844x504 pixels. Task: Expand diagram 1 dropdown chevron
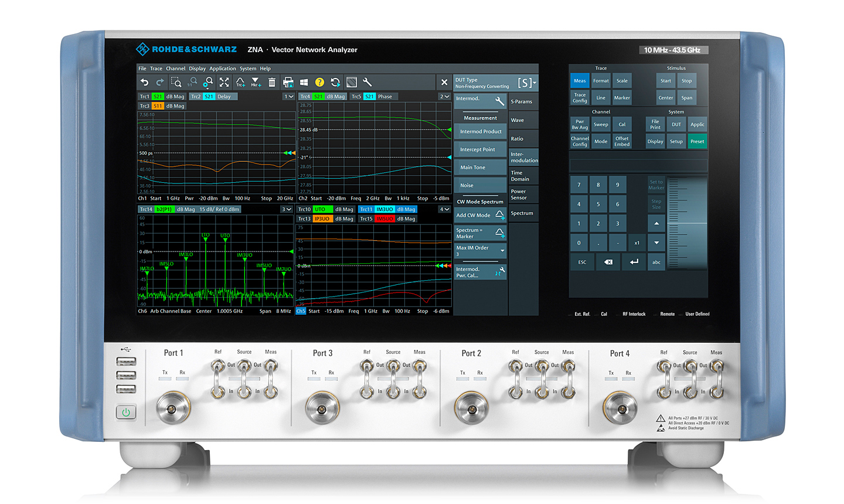click(x=288, y=97)
